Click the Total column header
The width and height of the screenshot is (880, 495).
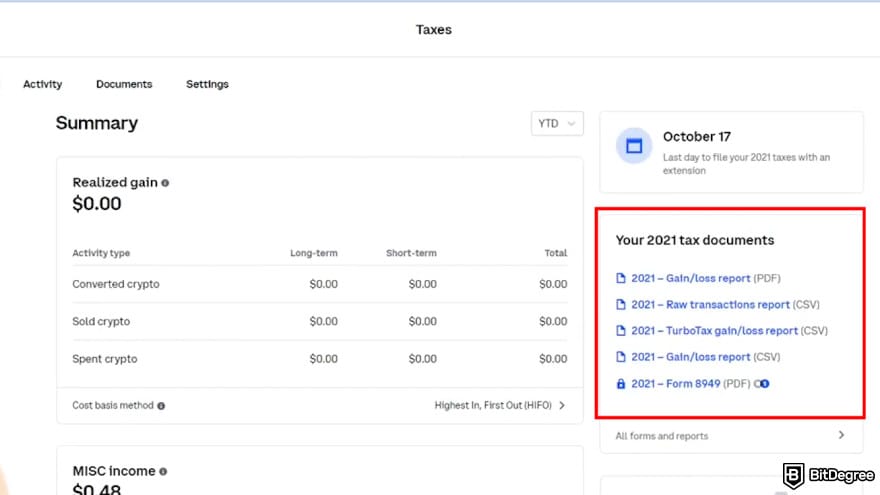(556, 253)
